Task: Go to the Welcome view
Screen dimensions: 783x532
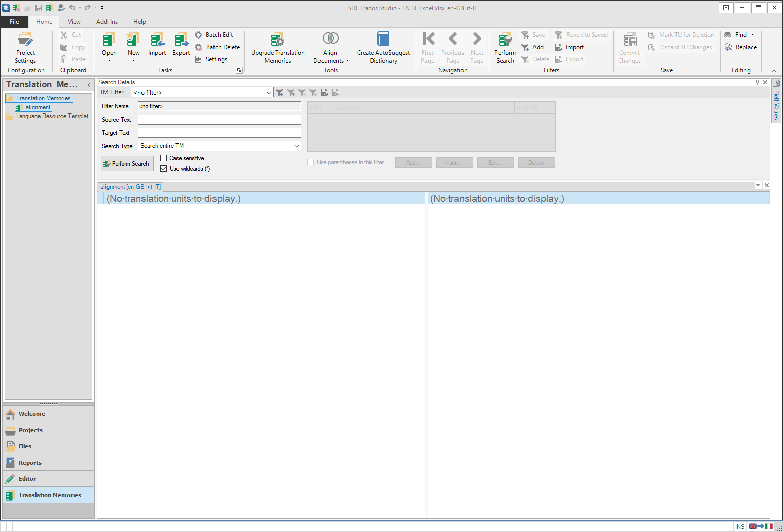Action: click(x=48, y=414)
